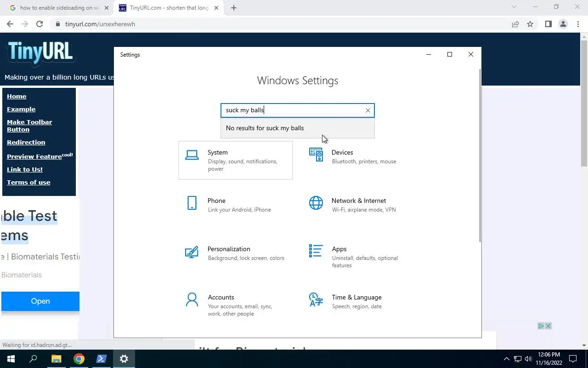Click Chrome back arrow button
This screenshot has width=588, height=368.
(10, 24)
